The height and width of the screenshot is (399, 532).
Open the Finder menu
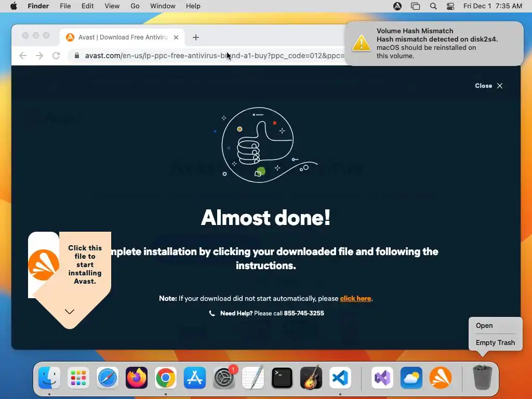[x=38, y=6]
